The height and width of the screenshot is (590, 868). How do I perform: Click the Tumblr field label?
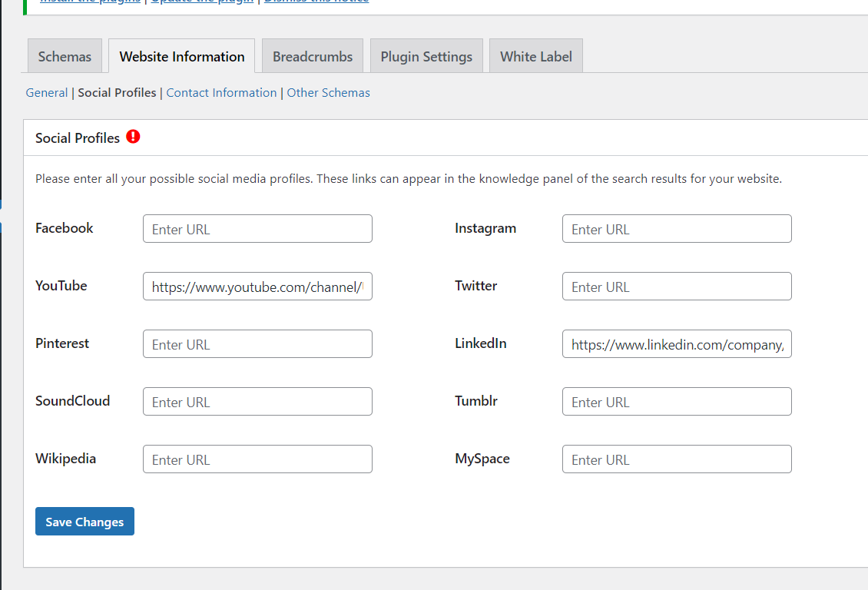click(x=476, y=401)
